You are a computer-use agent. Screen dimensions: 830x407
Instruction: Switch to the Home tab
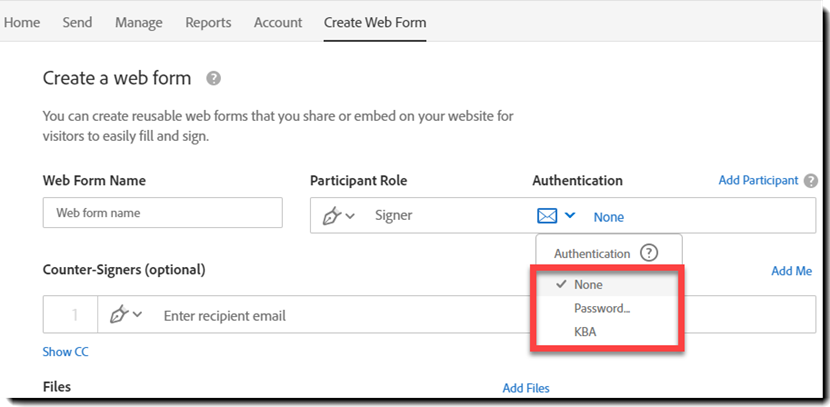pos(22,22)
